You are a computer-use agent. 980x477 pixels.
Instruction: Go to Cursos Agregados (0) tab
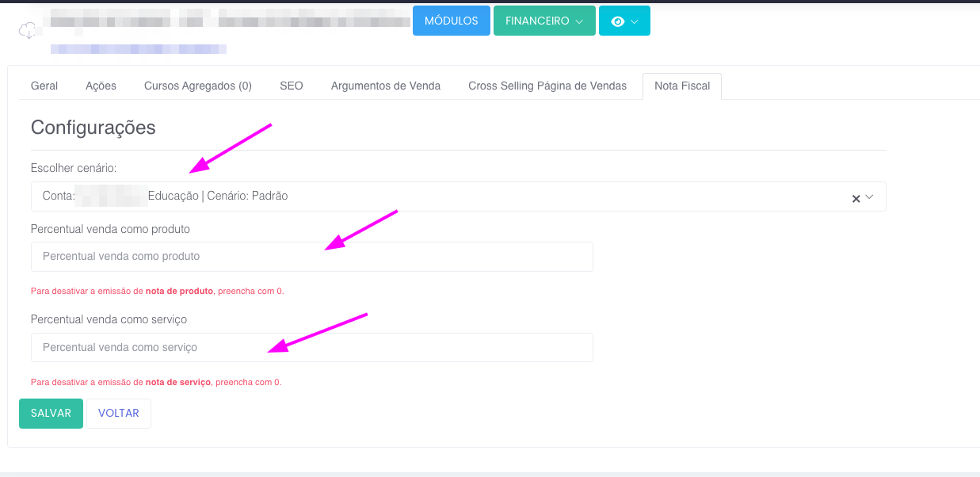[x=198, y=86]
